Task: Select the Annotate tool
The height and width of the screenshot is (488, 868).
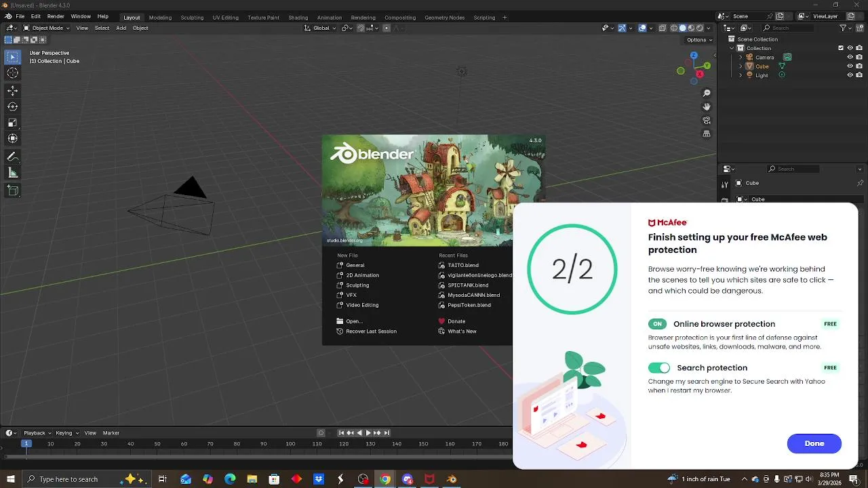Action: [12, 157]
